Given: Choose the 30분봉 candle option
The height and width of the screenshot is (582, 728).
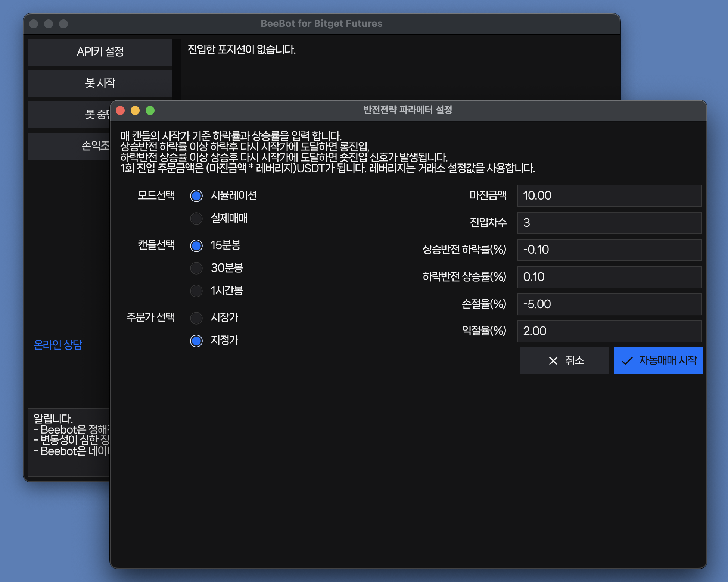Looking at the screenshot, I should (196, 268).
